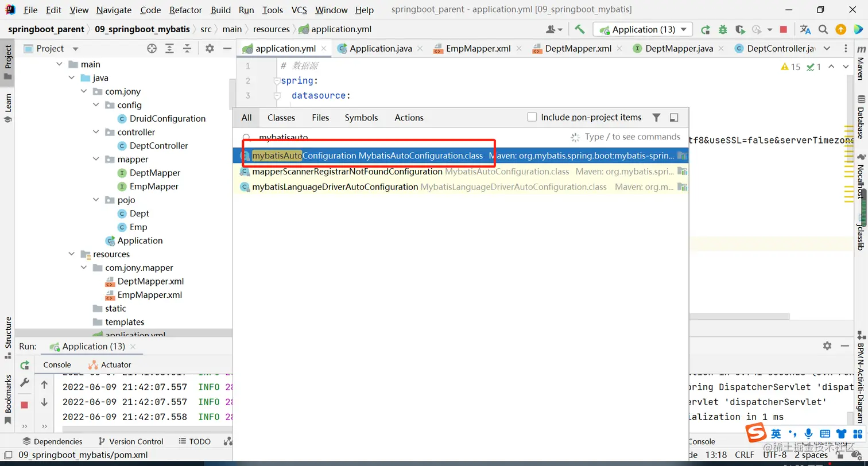
Task: Stop the process in the Run panel
Action: [25, 405]
